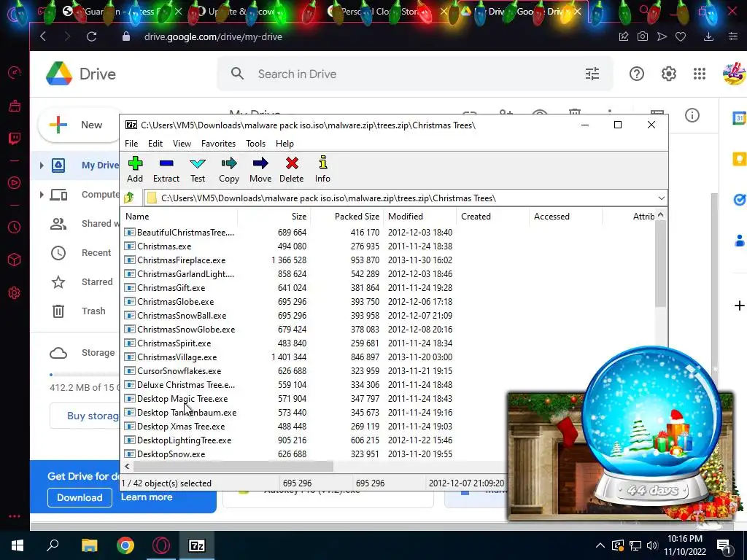
Task: Expand the My Drive tree in Drive
Action: pyautogui.click(x=42, y=166)
